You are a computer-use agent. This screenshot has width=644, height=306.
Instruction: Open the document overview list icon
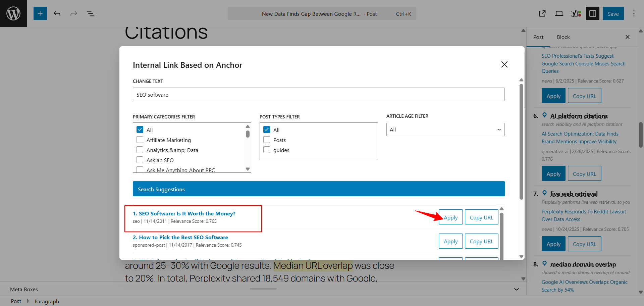point(91,13)
